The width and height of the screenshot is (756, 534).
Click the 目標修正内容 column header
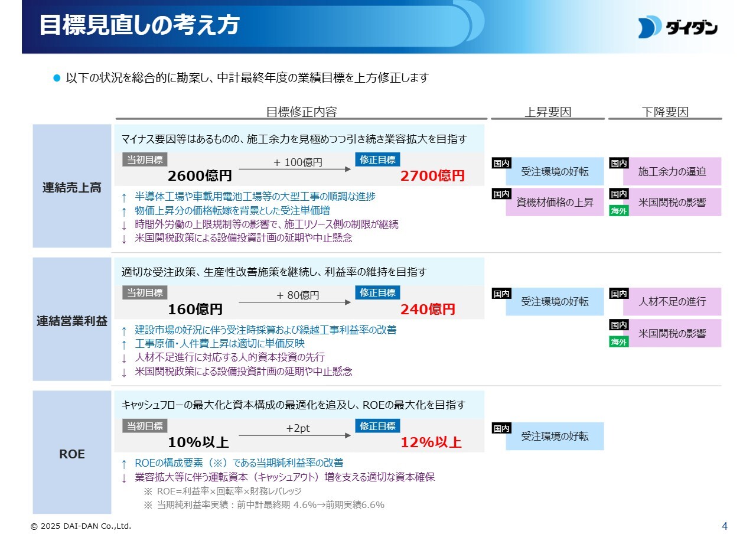[301, 112]
